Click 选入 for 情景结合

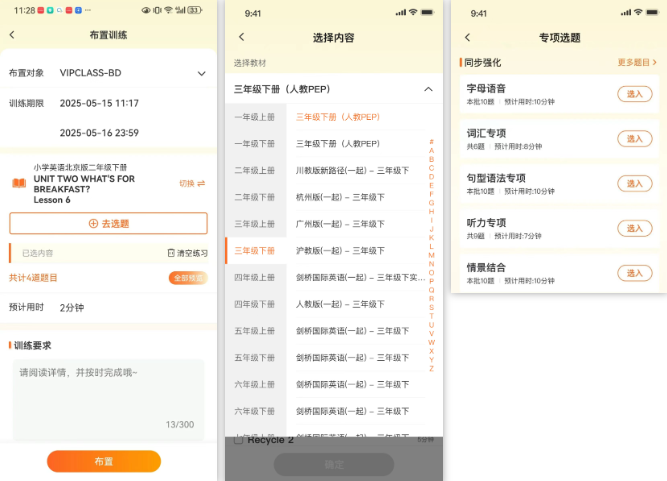click(x=635, y=273)
